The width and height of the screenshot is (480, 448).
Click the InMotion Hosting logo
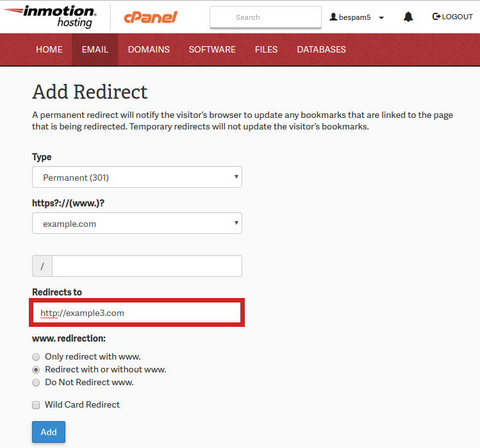(50, 17)
